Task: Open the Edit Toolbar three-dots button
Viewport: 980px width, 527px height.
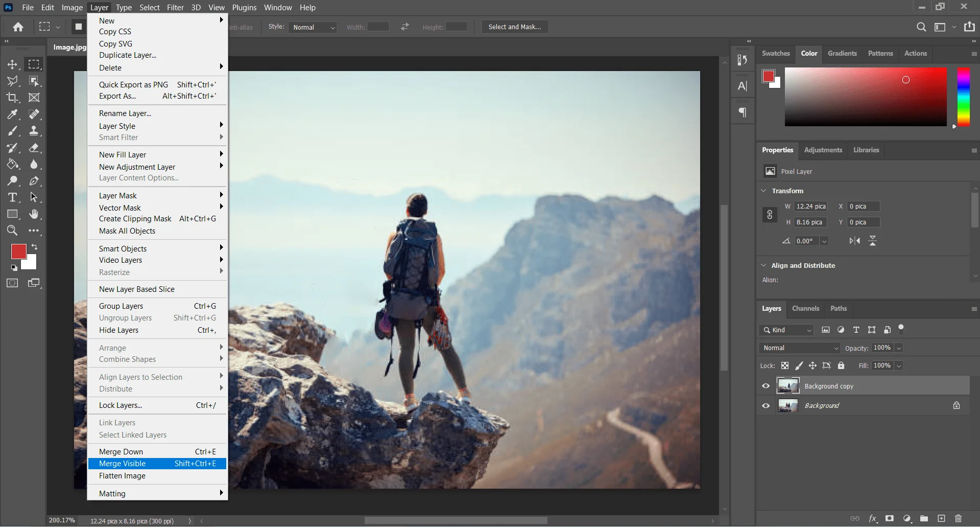Action: pos(34,231)
